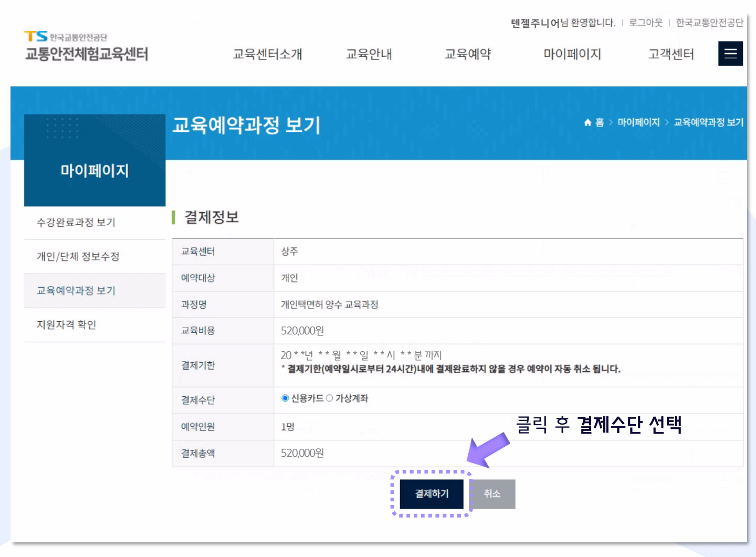756x557 pixels.
Task: Select the 가상계좌 payment option
Action: (329, 398)
